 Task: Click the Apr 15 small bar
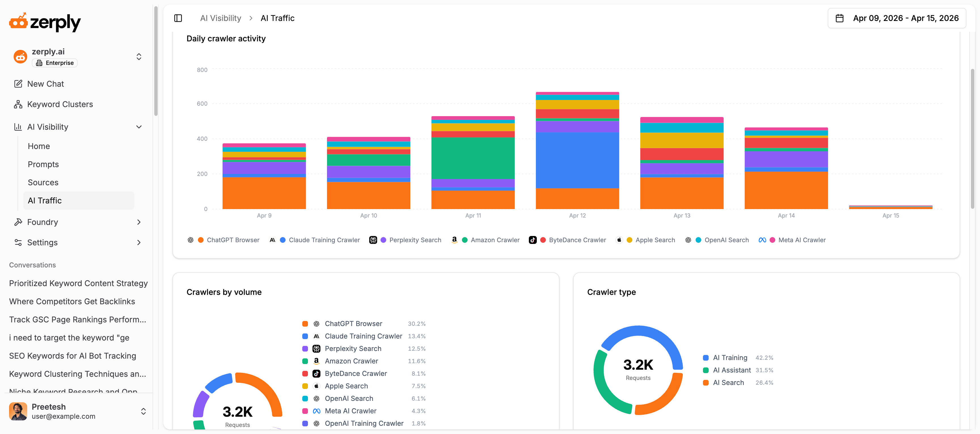[x=891, y=207]
